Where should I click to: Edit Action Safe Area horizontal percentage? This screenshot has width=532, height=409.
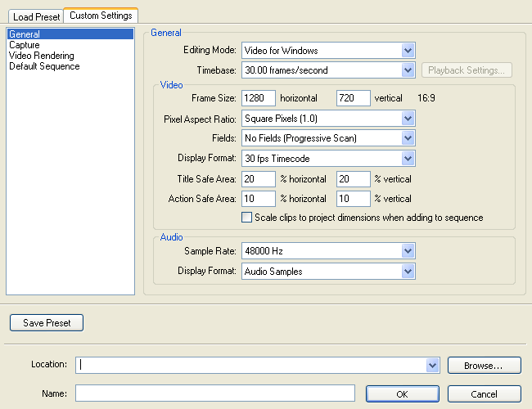click(259, 199)
